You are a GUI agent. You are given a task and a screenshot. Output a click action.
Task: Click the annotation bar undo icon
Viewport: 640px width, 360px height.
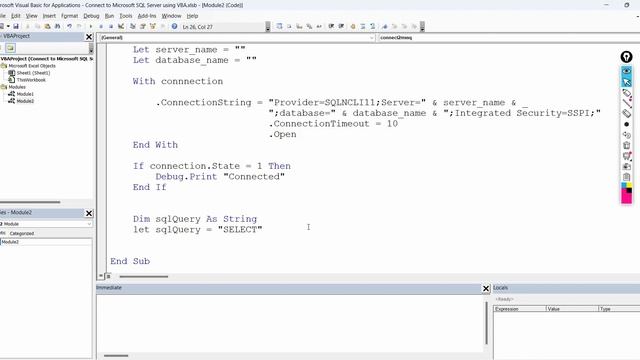point(627,135)
